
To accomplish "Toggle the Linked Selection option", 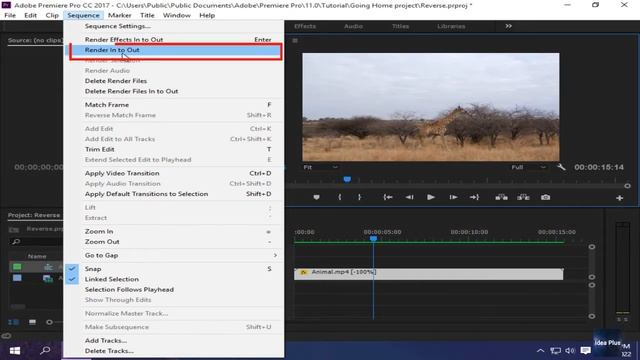I will click(174, 279).
